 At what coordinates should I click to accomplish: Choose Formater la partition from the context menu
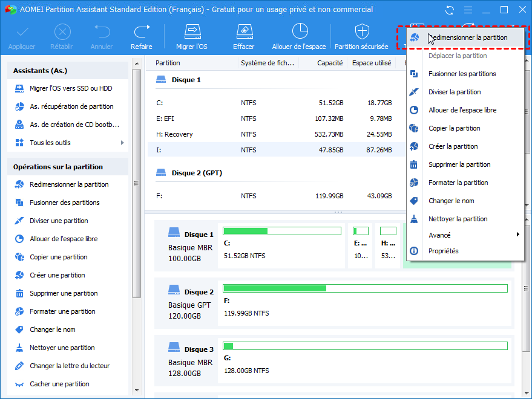coord(458,183)
